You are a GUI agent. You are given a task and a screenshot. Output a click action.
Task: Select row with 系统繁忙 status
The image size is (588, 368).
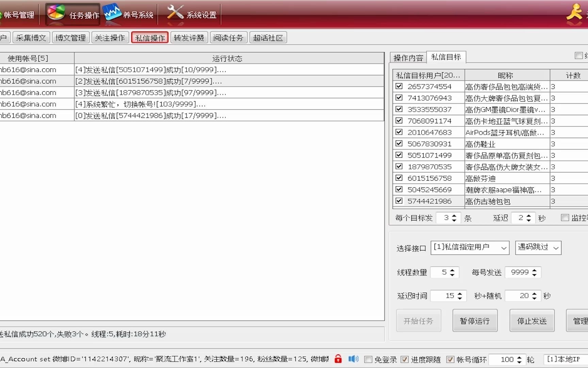coord(192,104)
